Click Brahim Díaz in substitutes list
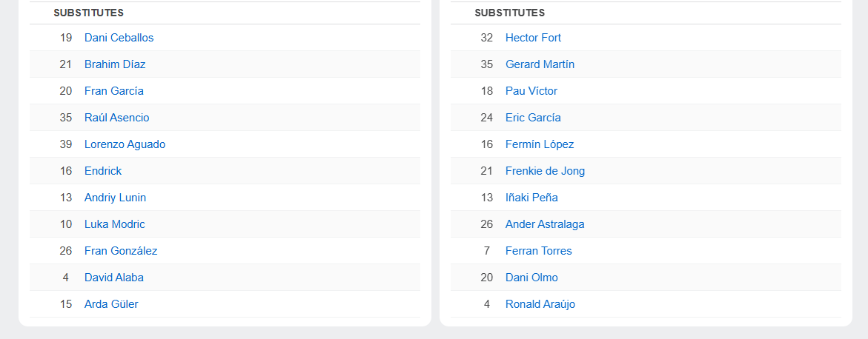This screenshot has width=868, height=339. tap(115, 64)
